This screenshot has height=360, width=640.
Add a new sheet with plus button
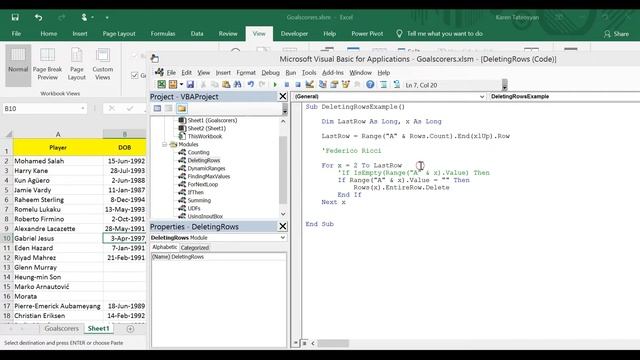[x=130, y=329]
